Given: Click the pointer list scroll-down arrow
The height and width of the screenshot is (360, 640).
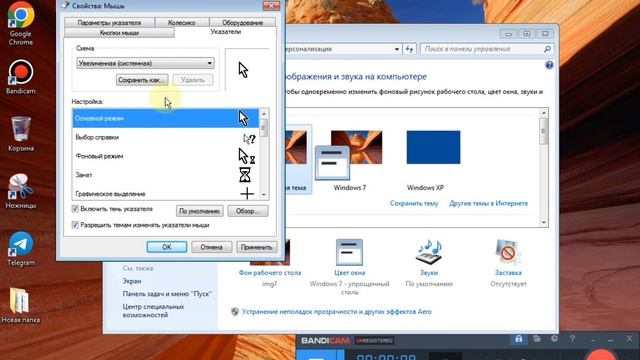Looking at the screenshot, I should click(264, 195).
